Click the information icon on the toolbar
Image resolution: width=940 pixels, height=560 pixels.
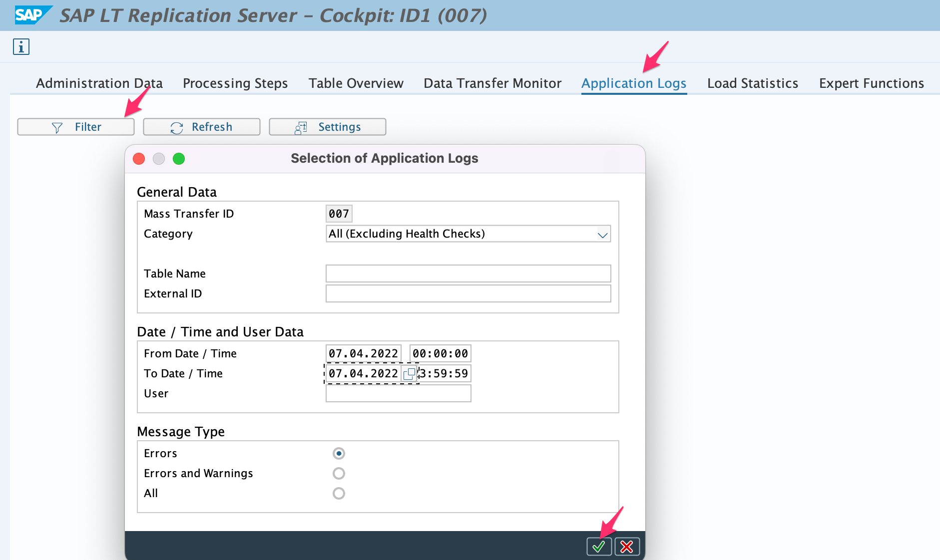(x=21, y=47)
